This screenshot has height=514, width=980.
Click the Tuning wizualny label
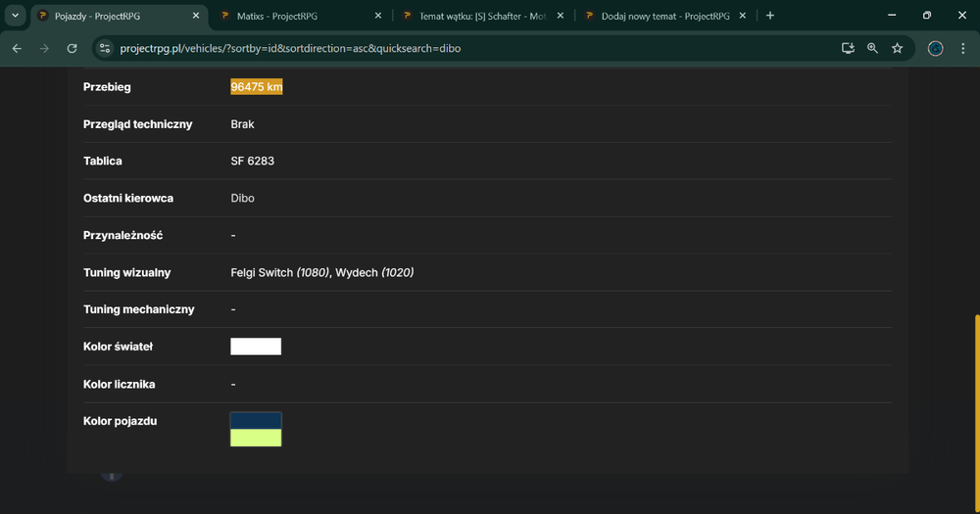[x=126, y=272]
